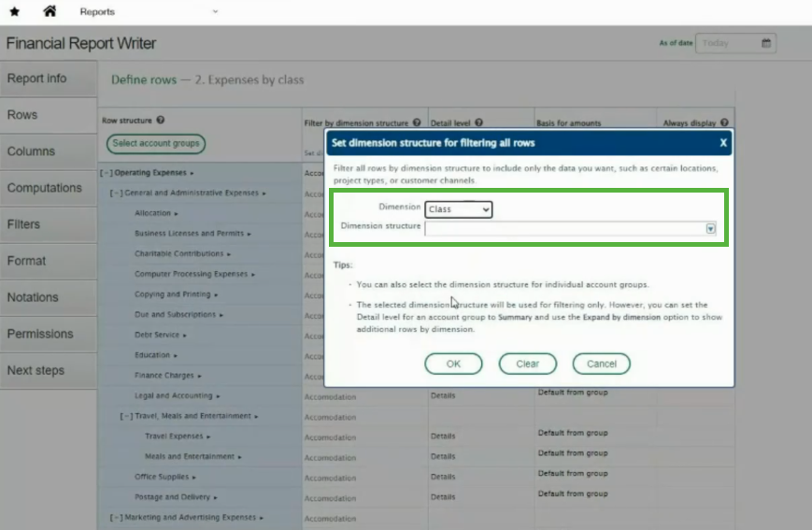Click the star favorites icon
812x530 pixels.
(14, 12)
